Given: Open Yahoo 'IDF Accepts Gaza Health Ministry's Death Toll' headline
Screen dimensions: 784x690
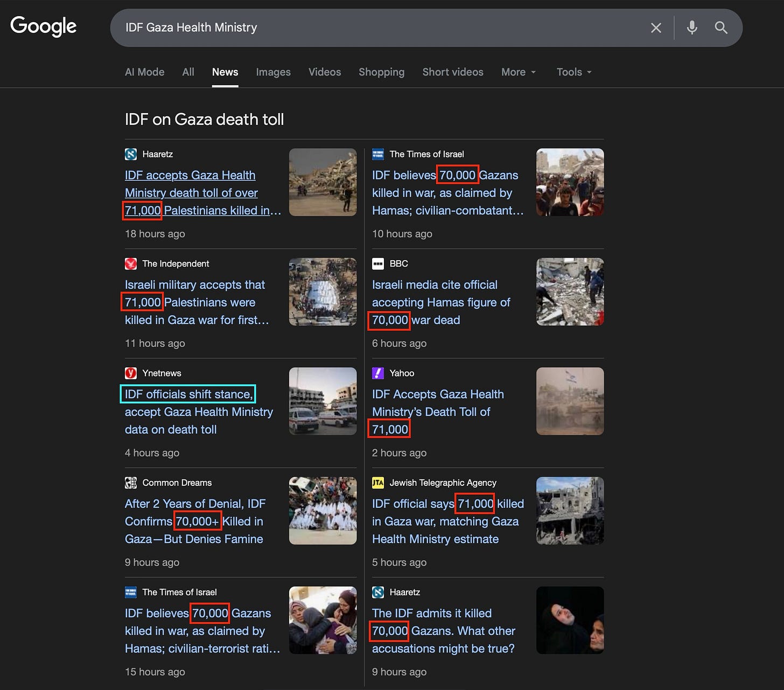Looking at the screenshot, I should [438, 412].
